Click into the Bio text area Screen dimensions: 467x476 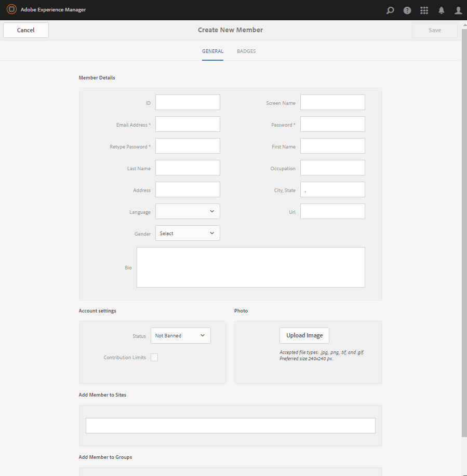251,267
